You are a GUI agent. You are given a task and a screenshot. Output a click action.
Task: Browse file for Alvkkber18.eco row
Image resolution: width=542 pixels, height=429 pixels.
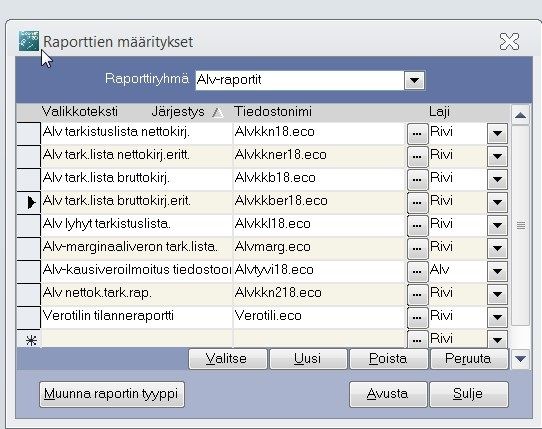[x=417, y=202]
